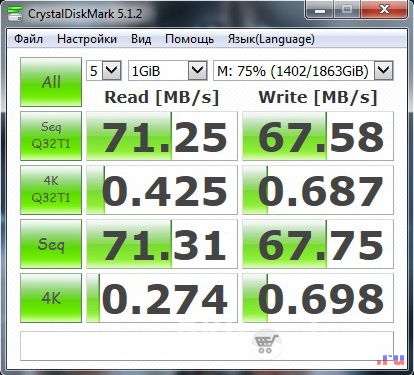Minimize the CrystalDiskMark window

pos(320,10)
